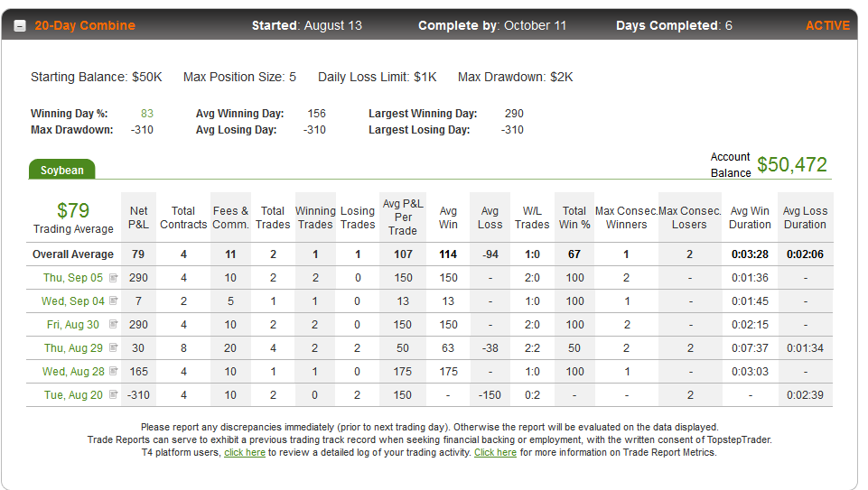Select the ACTIVE status label
Screen dimensions: 868x490
point(827,25)
